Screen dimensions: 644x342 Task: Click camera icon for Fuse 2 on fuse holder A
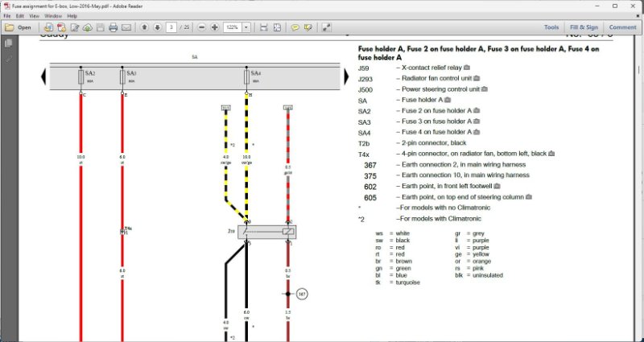click(477, 110)
